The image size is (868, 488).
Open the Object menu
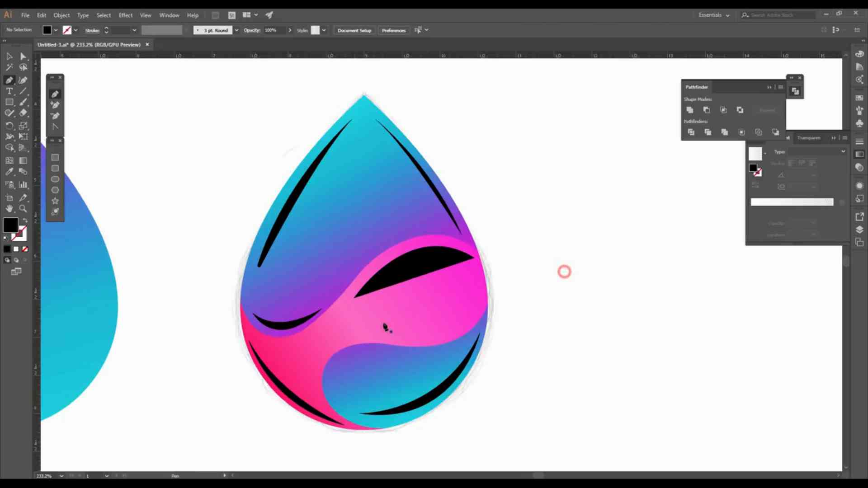pyautogui.click(x=61, y=15)
